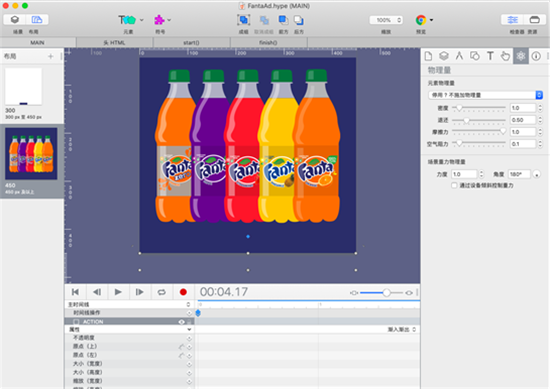550x389 pixels.
Task: Select the Actions inspector hand icon
Action: click(505, 56)
